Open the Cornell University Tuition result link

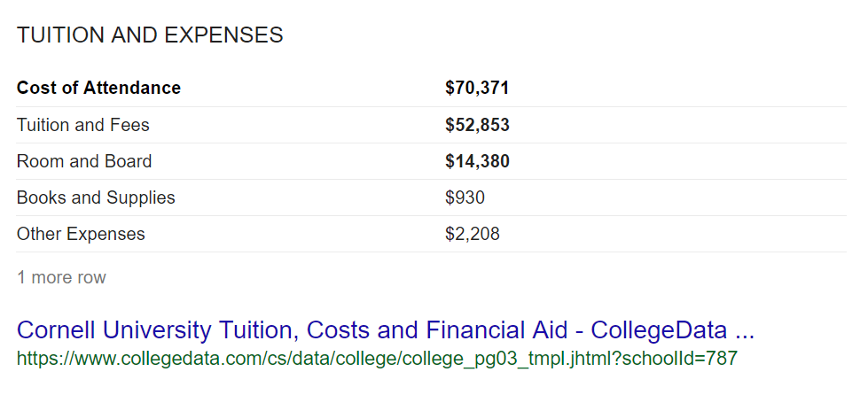coord(386,330)
